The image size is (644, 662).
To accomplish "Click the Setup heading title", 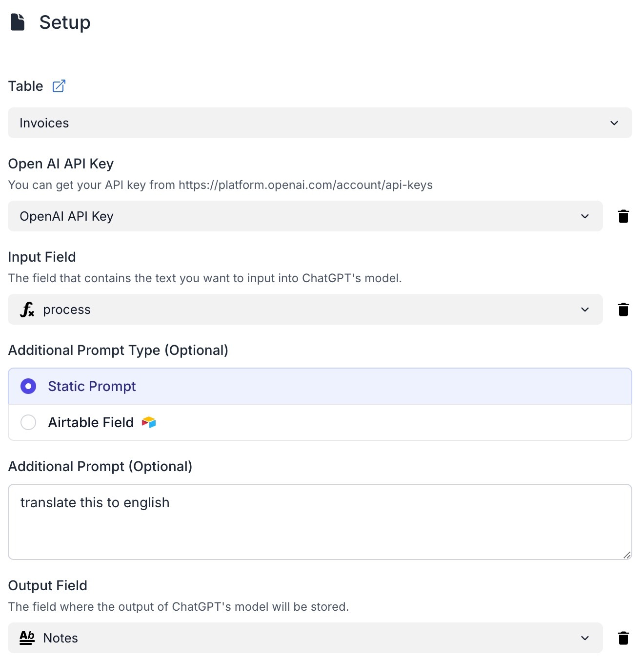I will click(65, 22).
